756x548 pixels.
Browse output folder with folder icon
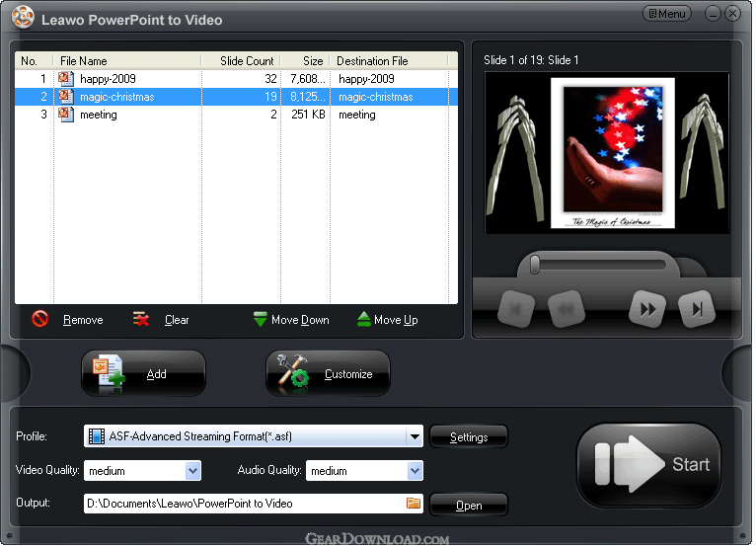[x=415, y=506]
